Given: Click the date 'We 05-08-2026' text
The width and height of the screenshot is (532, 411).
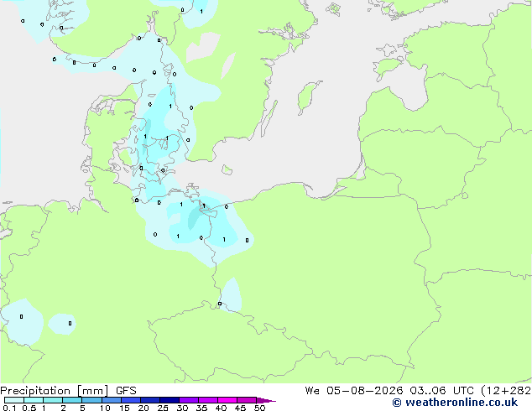Looking at the screenshot, I should (x=354, y=391).
